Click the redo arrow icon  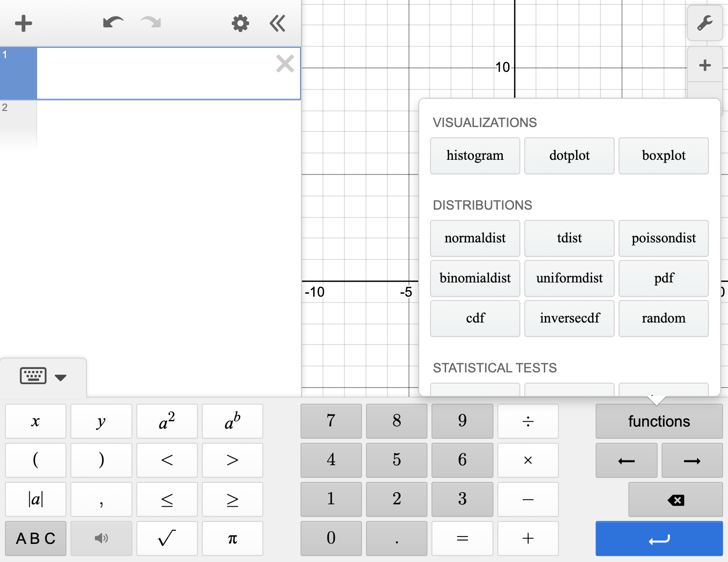150,22
